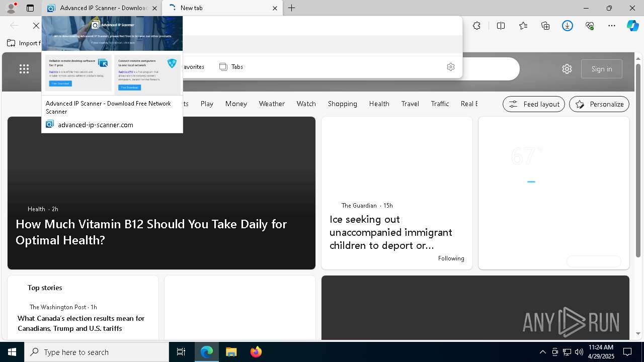Screen dimensions: 644x362
Task: Close the Advanced IP Scanner tab
Action: point(154,8)
